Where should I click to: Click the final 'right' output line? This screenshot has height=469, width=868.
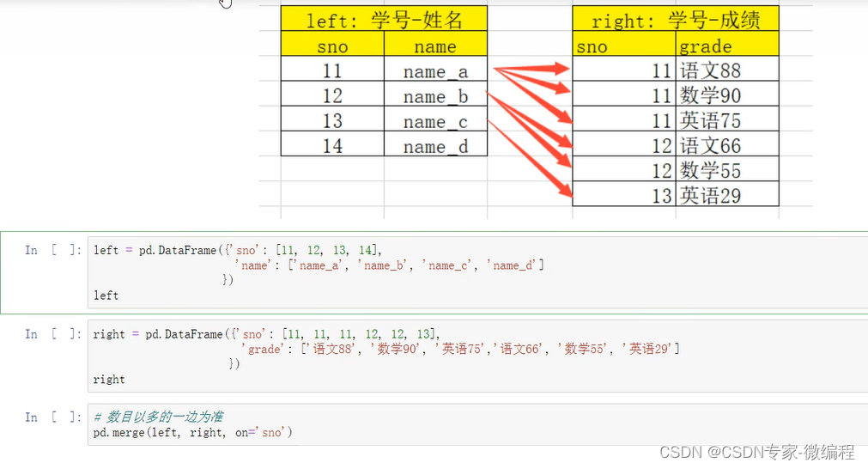109,380
